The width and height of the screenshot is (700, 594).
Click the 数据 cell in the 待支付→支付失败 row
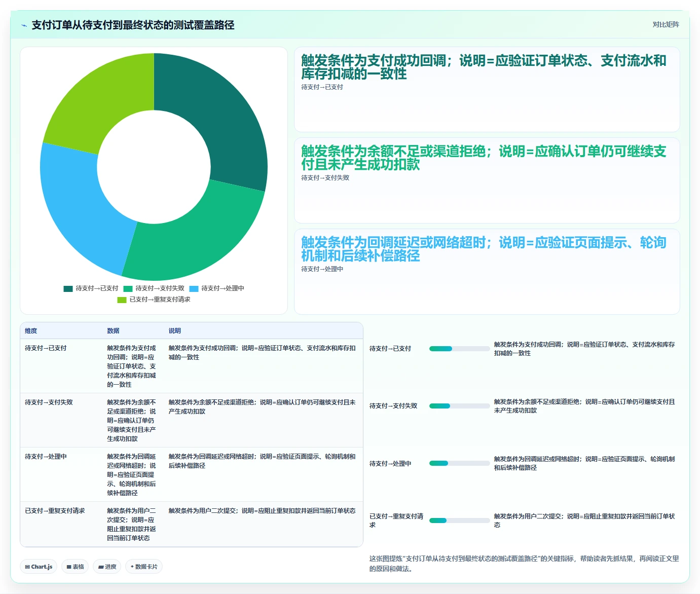[x=132, y=421]
